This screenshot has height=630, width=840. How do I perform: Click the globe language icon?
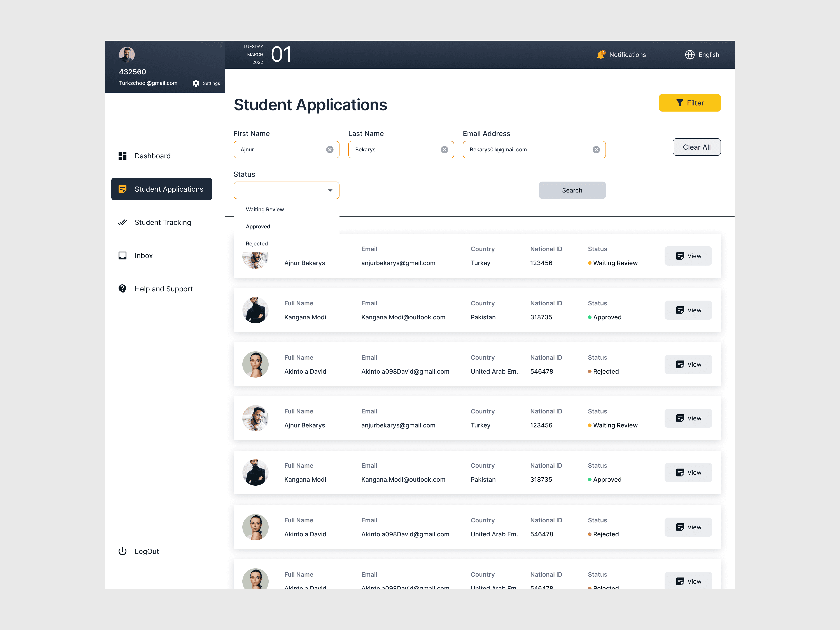pos(690,55)
